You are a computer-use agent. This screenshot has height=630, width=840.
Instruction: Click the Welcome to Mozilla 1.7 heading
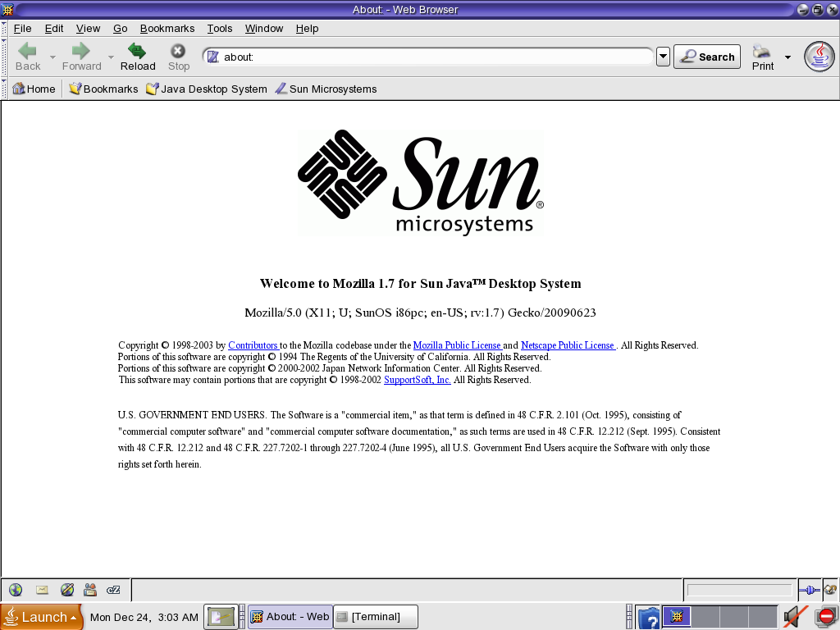[421, 283]
